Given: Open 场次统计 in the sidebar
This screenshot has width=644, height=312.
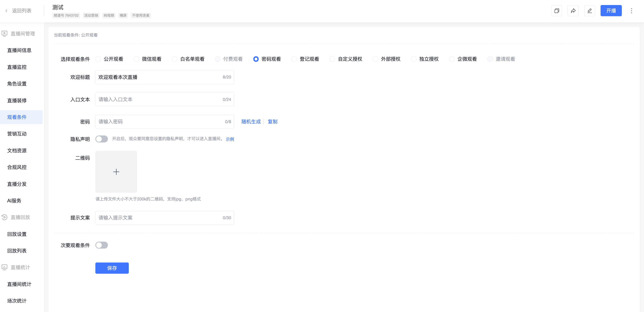Looking at the screenshot, I should tap(17, 301).
